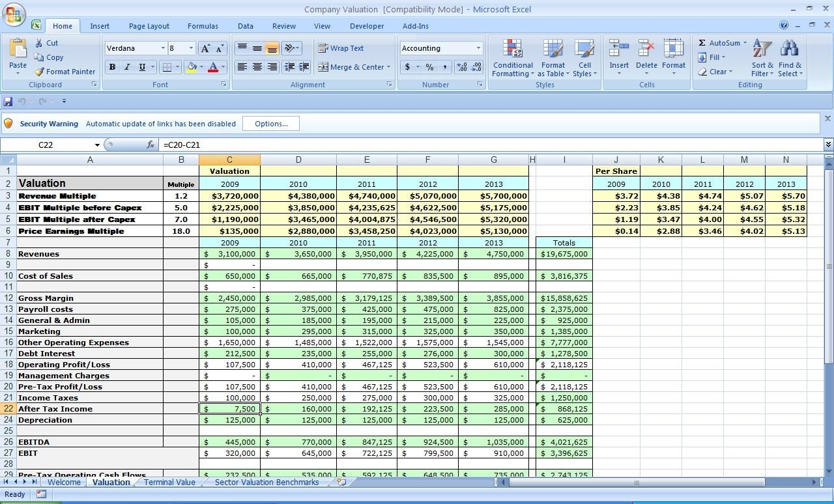
Task: Pick the red Font Color swatch
Action: [x=213, y=67]
